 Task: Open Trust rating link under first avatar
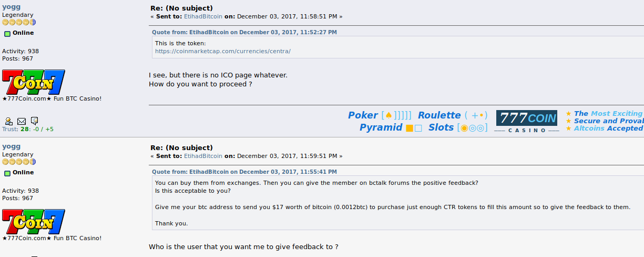pyautogui.click(x=28, y=129)
